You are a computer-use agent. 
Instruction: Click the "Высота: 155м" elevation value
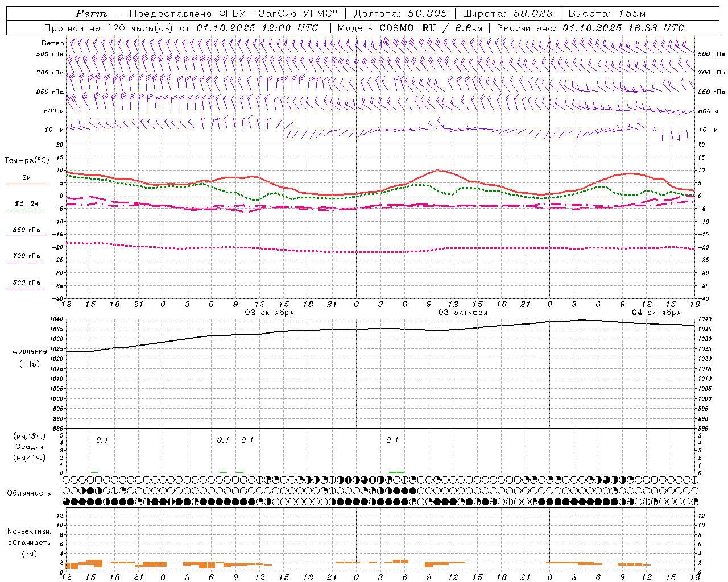[607, 14]
